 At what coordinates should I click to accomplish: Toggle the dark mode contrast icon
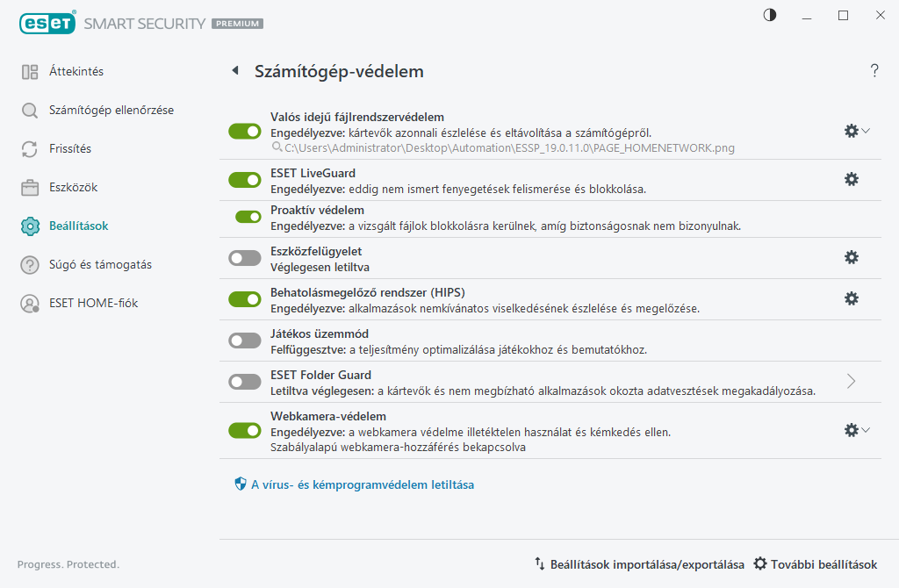point(770,16)
